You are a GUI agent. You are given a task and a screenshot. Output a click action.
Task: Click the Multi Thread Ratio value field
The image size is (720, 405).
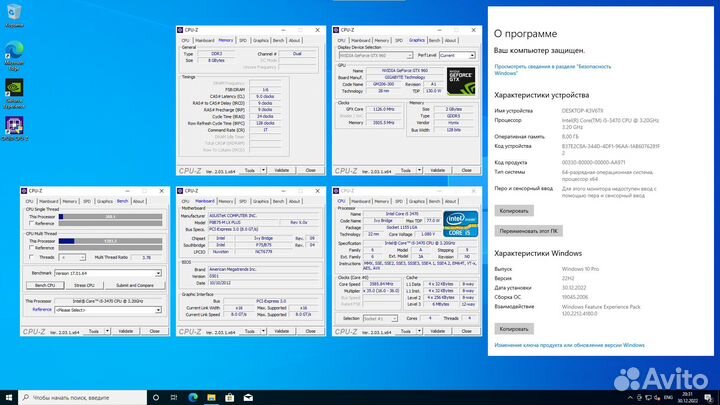pyautogui.click(x=146, y=258)
